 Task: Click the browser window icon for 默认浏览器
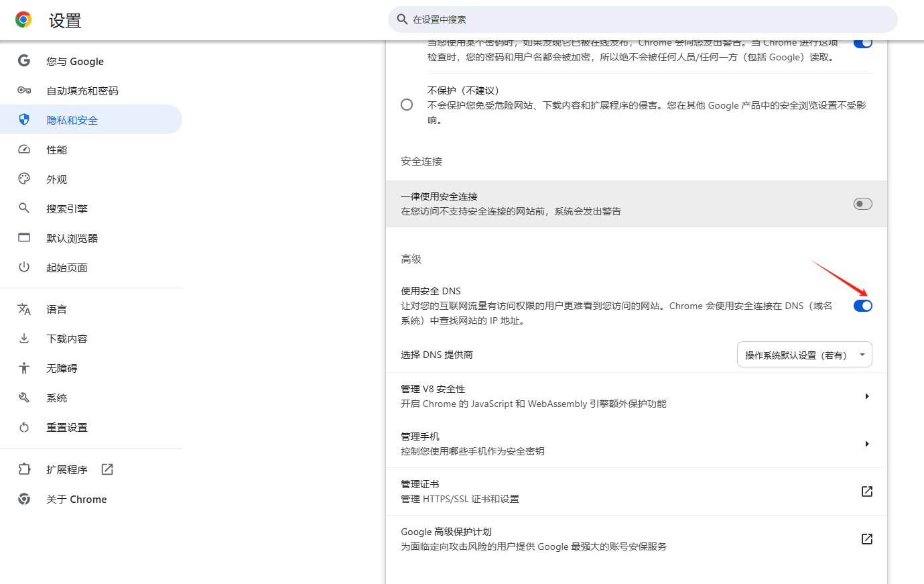(24, 238)
